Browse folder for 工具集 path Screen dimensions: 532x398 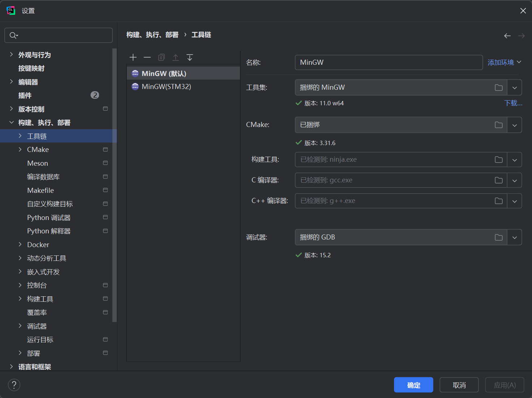tap(499, 88)
